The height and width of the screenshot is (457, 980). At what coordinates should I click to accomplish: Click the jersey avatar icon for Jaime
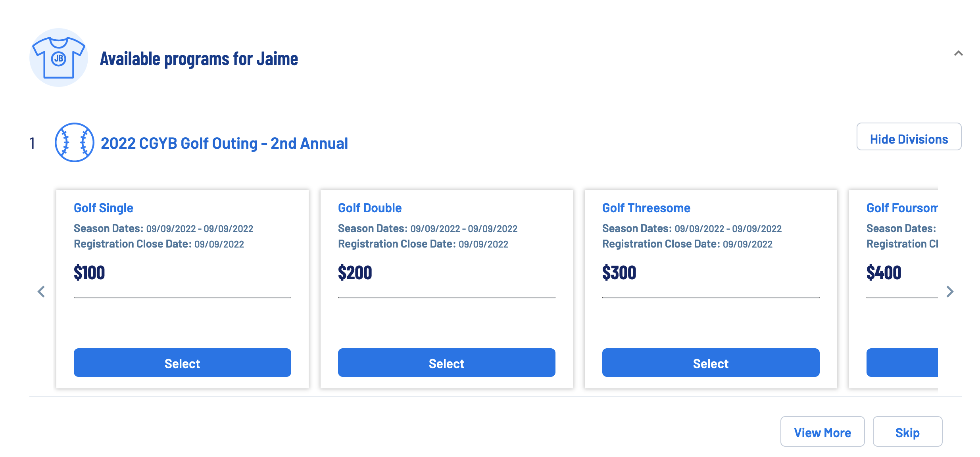tap(59, 58)
